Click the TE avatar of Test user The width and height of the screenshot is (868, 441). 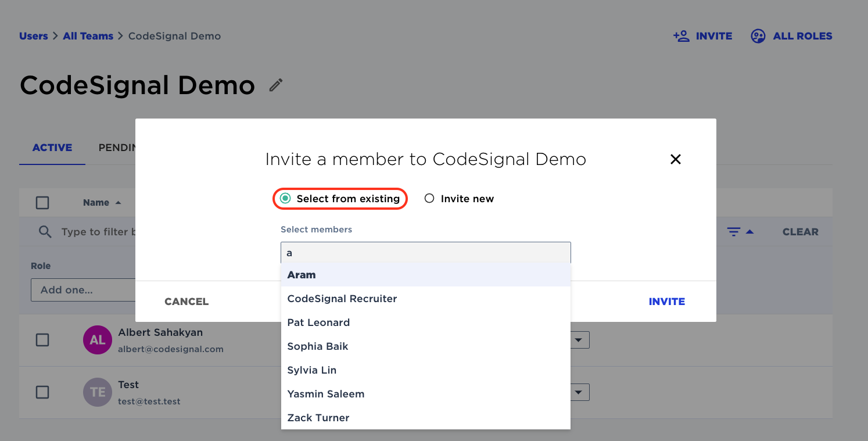coord(97,392)
